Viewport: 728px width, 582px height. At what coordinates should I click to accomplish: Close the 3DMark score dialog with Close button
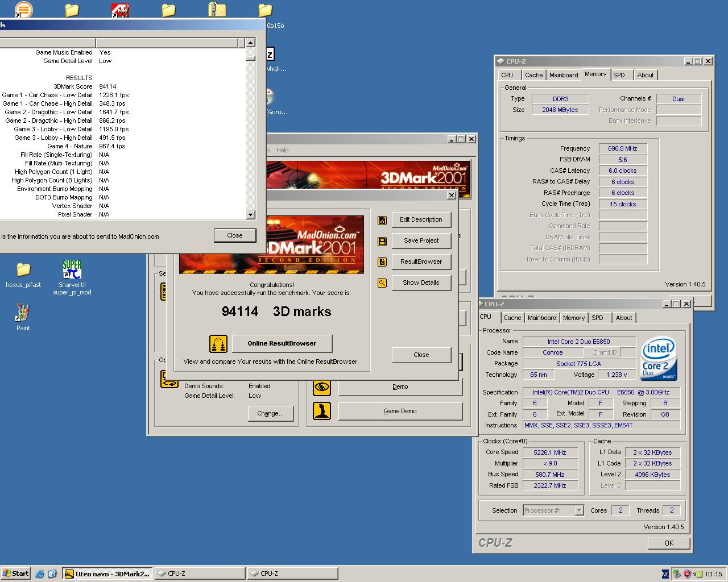[421, 355]
